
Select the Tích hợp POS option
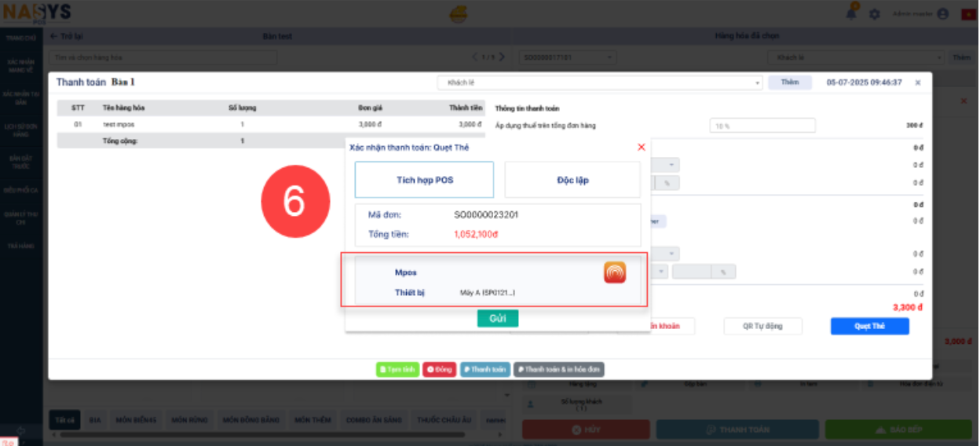coord(424,180)
